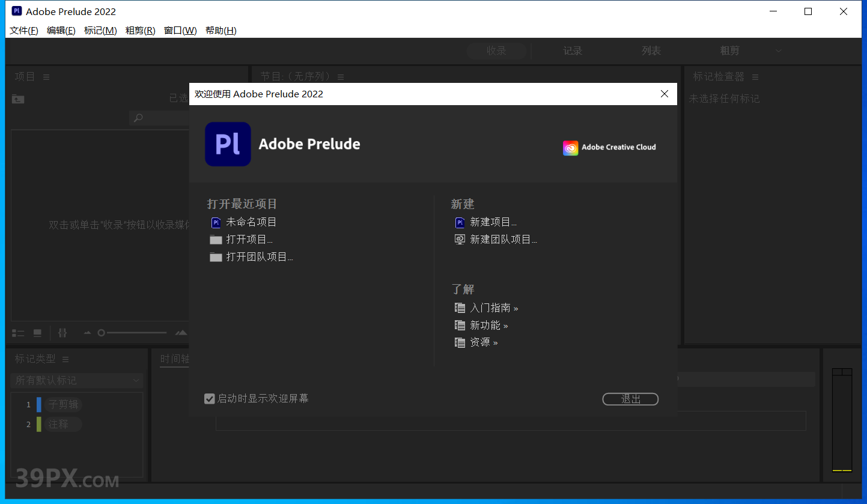Image resolution: width=867 pixels, height=504 pixels.
Task: Open the 节目 panel menu icon
Action: coord(341,77)
